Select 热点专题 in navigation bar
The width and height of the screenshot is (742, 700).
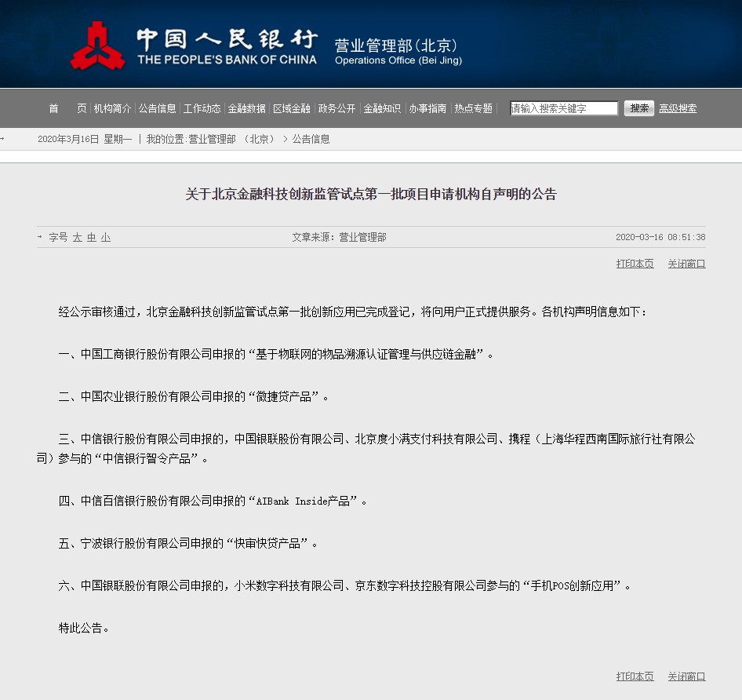coord(473,108)
